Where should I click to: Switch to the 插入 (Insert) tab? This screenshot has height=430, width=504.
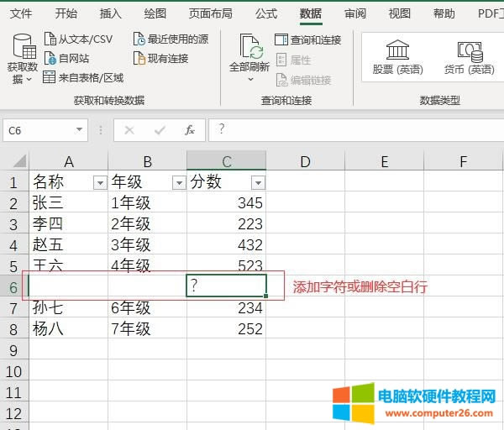coord(110,13)
